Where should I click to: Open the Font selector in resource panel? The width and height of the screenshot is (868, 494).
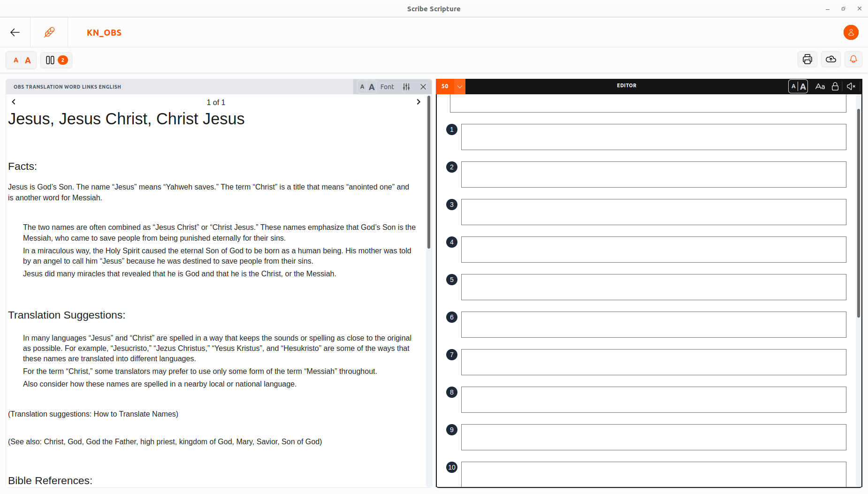(x=387, y=87)
